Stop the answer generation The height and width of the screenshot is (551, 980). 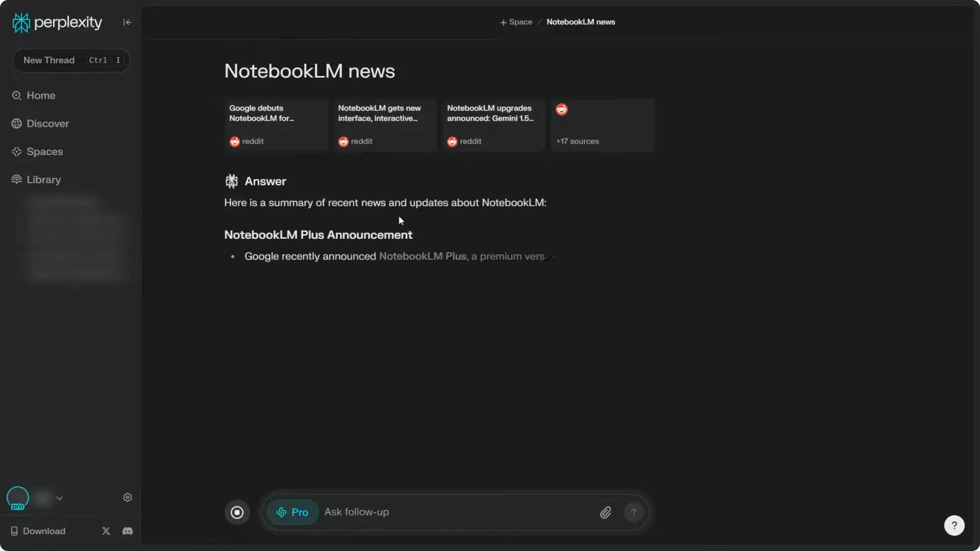click(x=237, y=512)
